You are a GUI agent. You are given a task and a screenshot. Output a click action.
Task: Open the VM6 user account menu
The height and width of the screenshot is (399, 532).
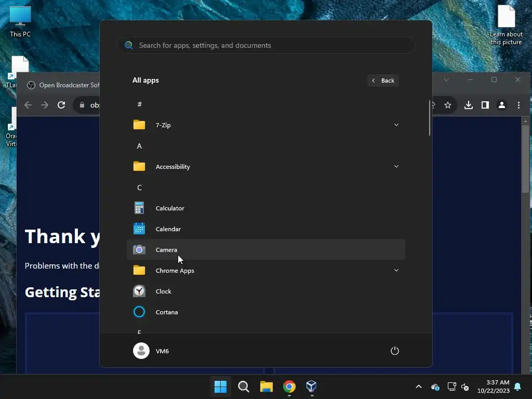tap(151, 351)
